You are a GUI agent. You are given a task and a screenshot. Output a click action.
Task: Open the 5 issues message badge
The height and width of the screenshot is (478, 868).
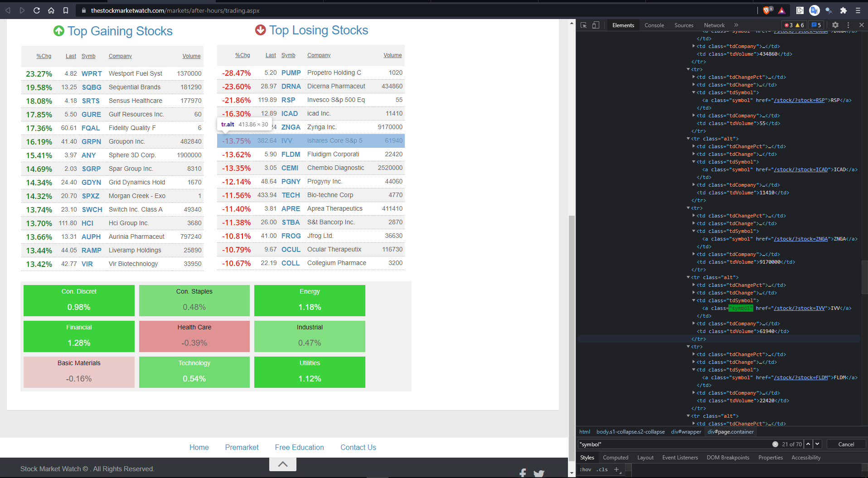pos(816,25)
